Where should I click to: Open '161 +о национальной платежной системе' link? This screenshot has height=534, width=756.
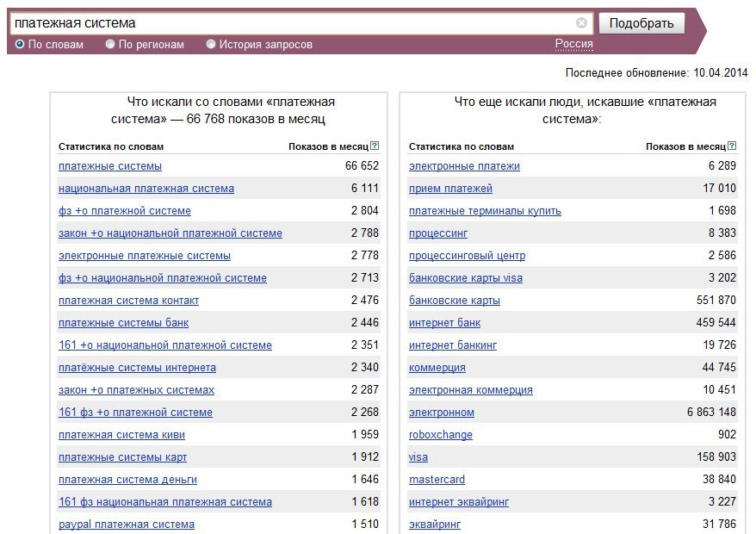coord(165,345)
